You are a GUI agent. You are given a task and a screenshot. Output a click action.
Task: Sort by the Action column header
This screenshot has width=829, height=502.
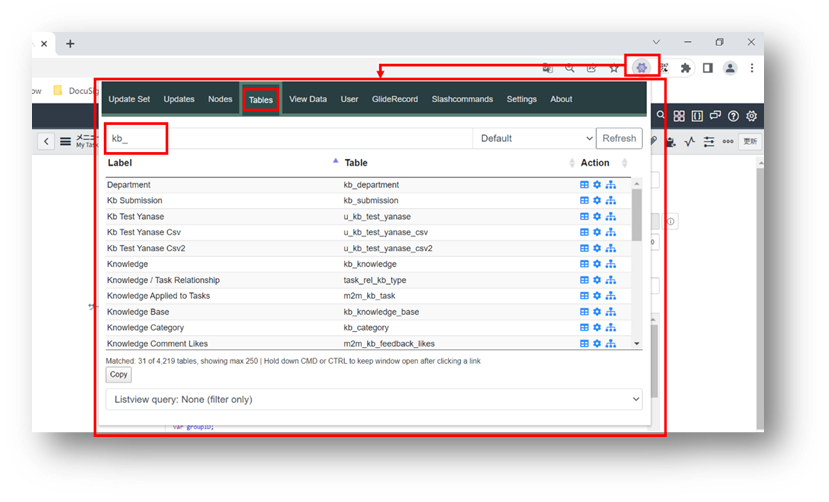595,163
